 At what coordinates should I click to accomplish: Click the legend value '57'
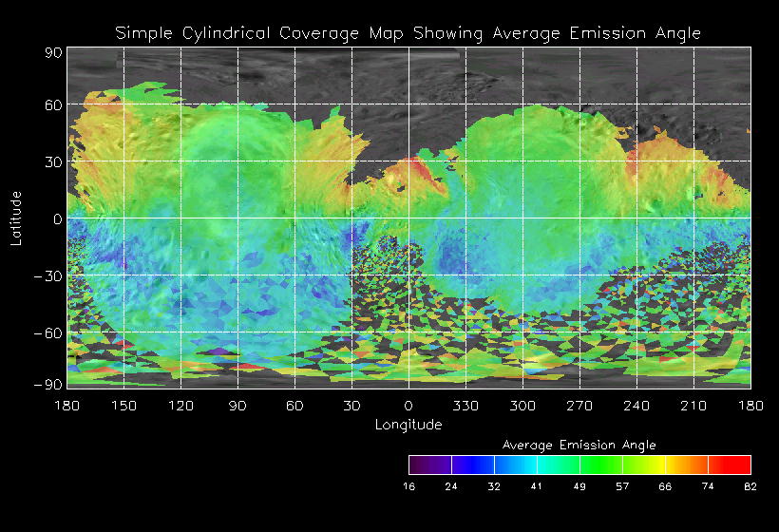622,486
